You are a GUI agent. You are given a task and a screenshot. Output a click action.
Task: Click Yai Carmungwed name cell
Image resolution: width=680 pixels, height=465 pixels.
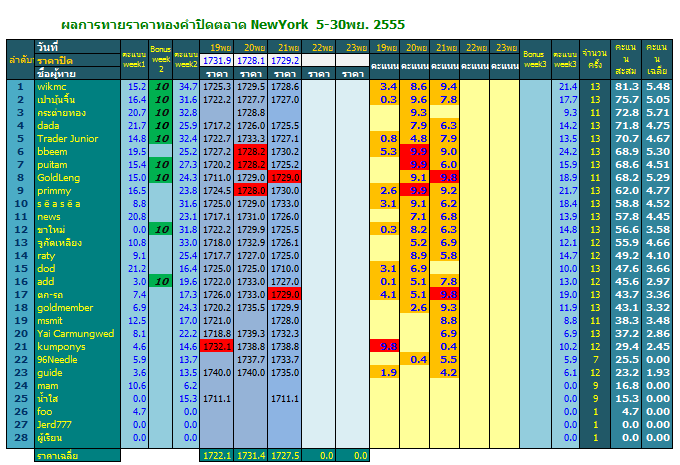point(77,334)
